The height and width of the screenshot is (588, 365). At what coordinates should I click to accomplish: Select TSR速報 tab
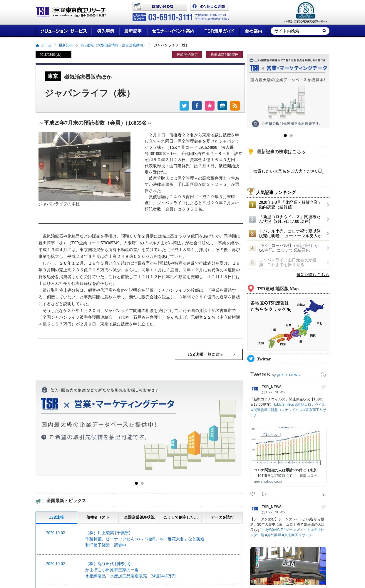(56, 517)
